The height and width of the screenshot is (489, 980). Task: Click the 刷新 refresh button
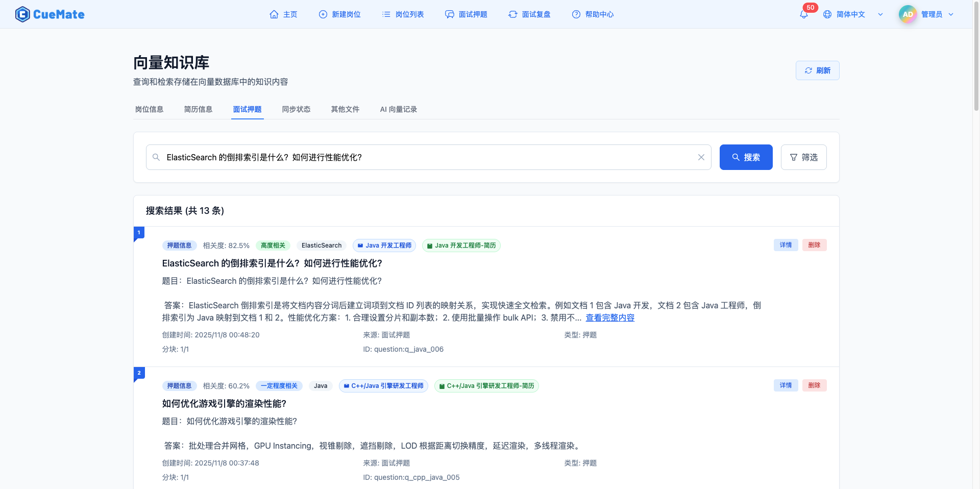coord(817,70)
